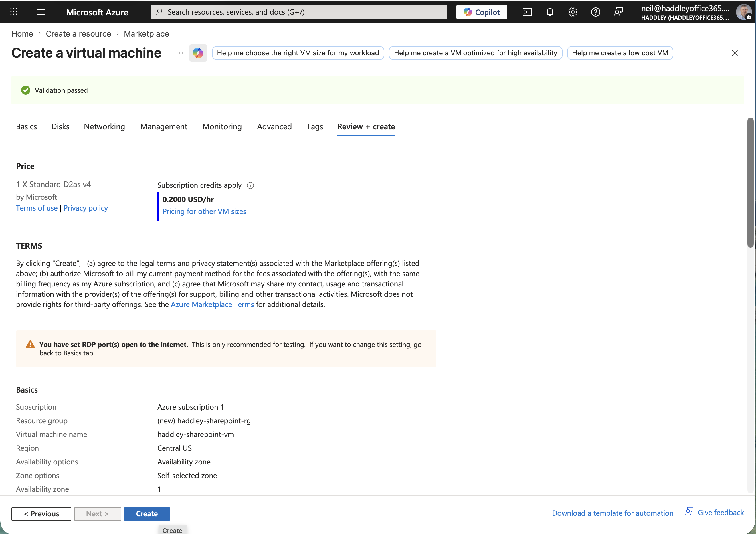
Task: Click the Previous button
Action: coord(41,514)
